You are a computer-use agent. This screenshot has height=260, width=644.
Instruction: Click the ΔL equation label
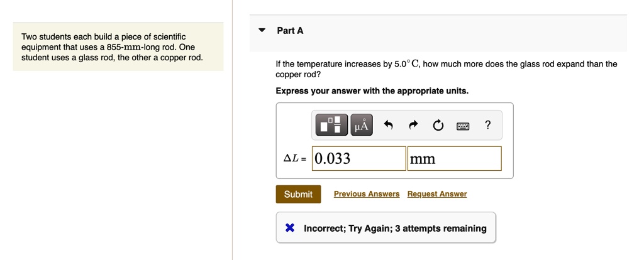(x=295, y=159)
